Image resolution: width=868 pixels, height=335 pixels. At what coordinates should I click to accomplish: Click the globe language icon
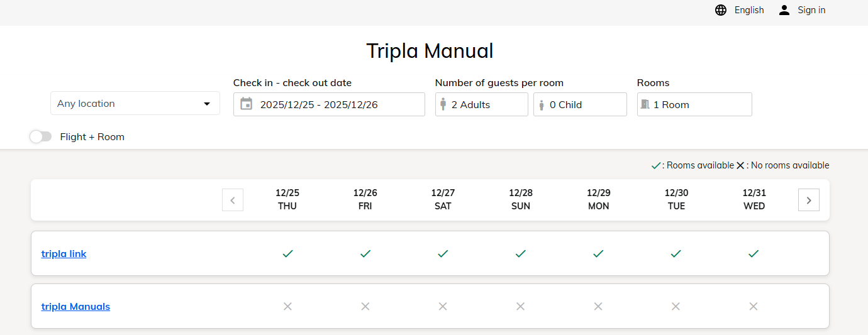721,10
